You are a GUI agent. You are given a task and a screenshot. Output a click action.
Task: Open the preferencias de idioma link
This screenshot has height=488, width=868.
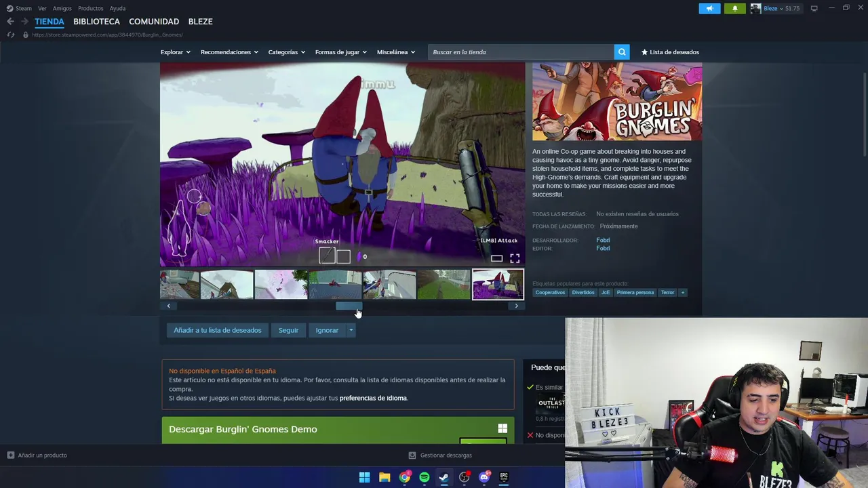373,398
